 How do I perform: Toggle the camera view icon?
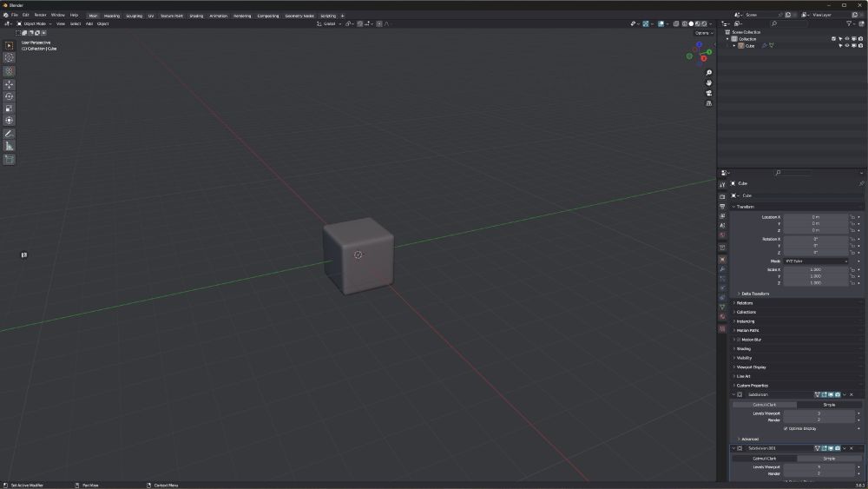point(708,93)
